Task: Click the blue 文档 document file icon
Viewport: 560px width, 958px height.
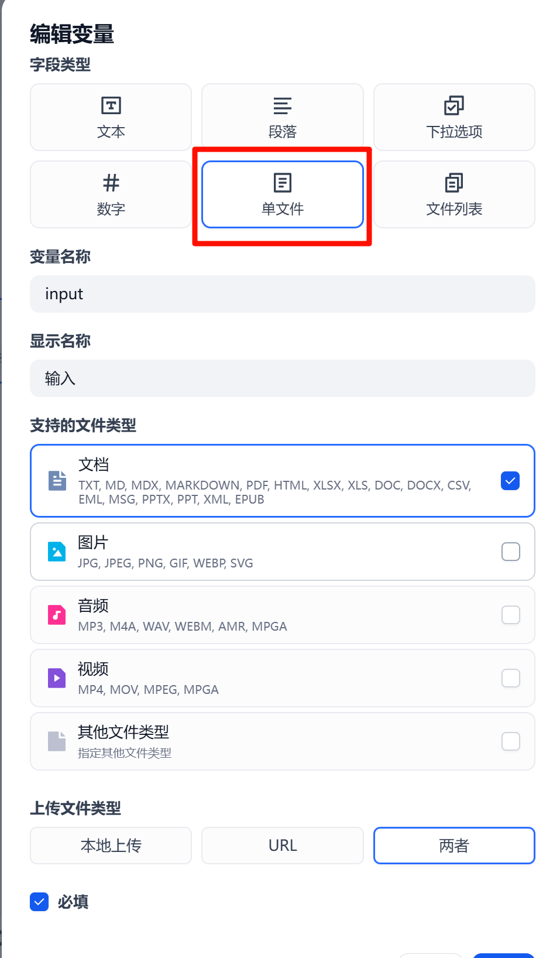Action: click(x=57, y=481)
